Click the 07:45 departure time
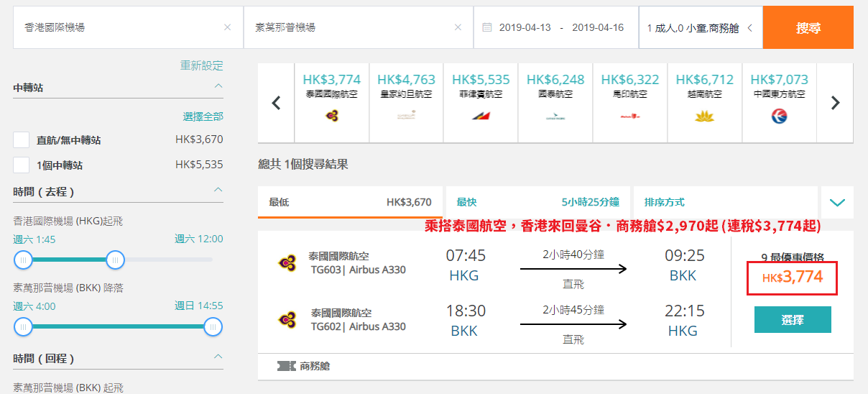The height and width of the screenshot is (394, 868). (466, 256)
